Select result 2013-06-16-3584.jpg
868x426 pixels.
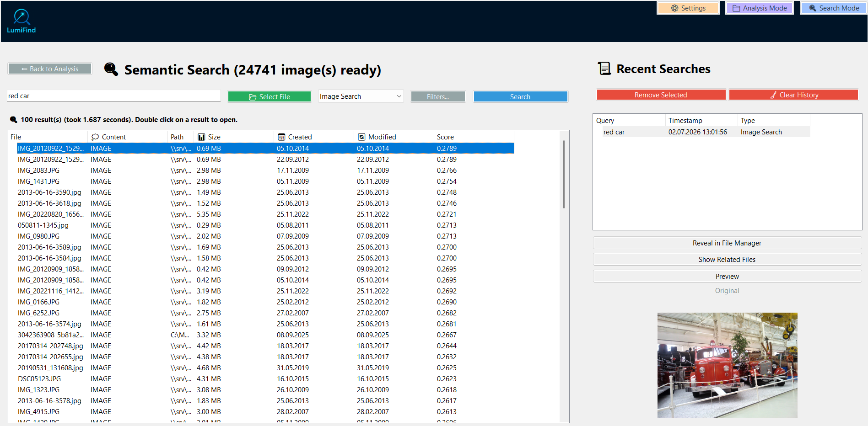pos(265,258)
